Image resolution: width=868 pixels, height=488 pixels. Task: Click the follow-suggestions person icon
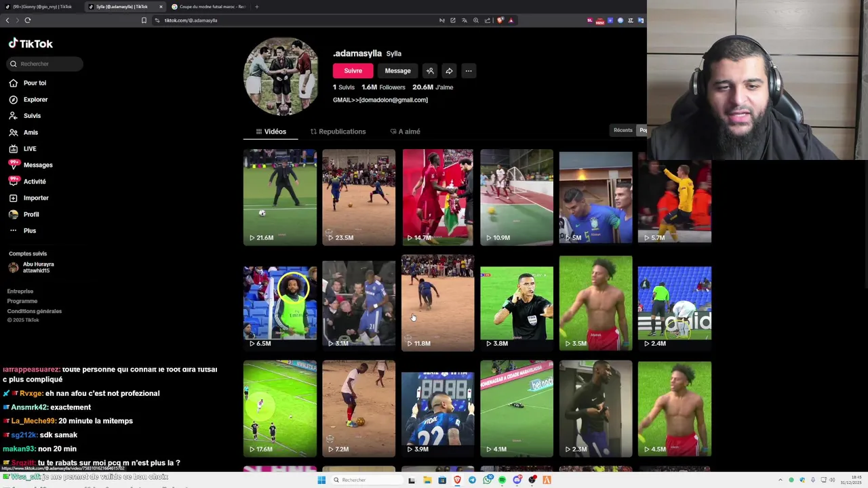point(430,70)
